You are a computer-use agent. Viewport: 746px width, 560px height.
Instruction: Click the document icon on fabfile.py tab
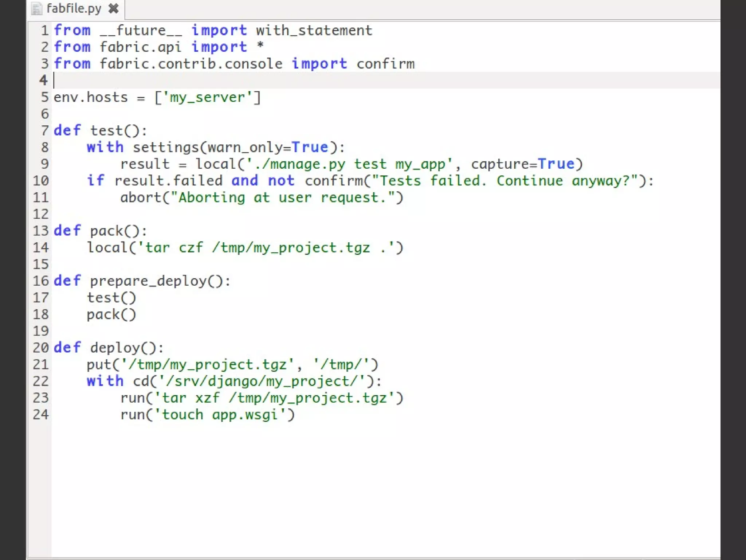36,8
